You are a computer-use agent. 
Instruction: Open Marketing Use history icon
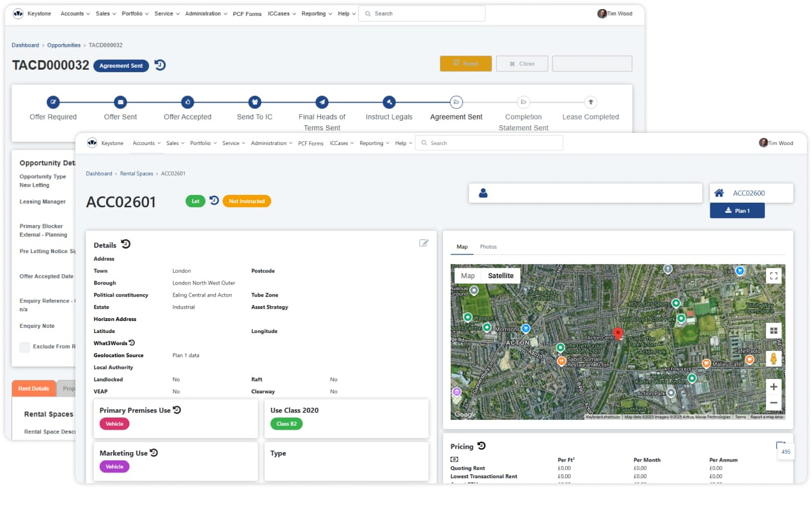click(x=154, y=453)
